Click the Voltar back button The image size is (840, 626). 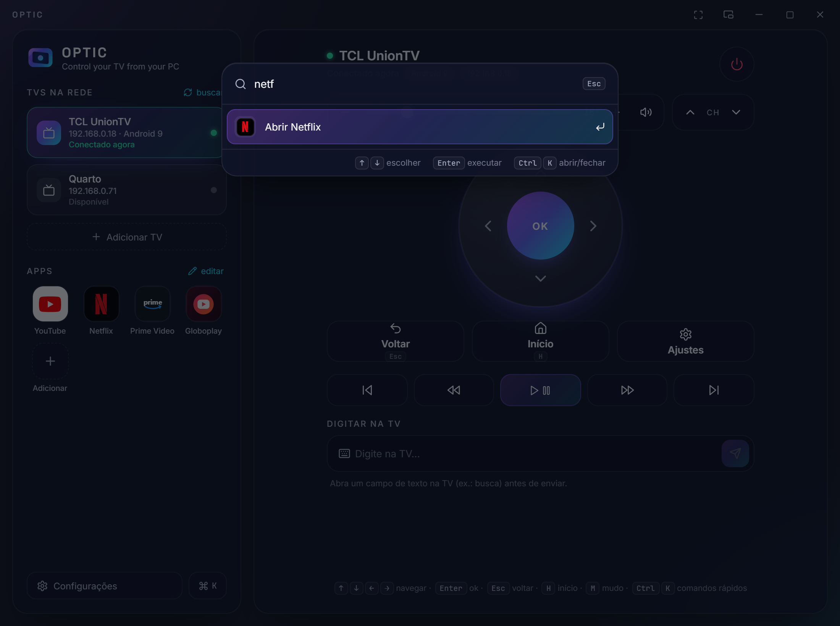coord(395,341)
